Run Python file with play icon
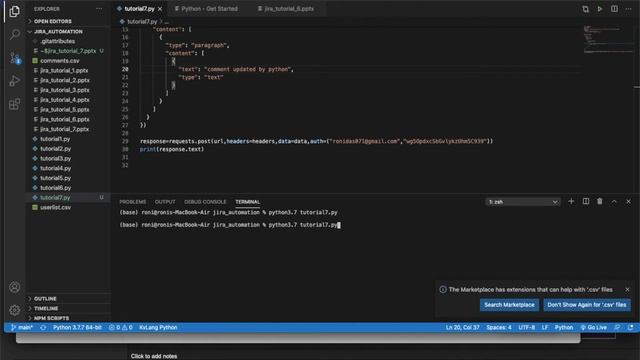Image resolution: width=640 pixels, height=360 pixels. pyautogui.click(x=600, y=9)
